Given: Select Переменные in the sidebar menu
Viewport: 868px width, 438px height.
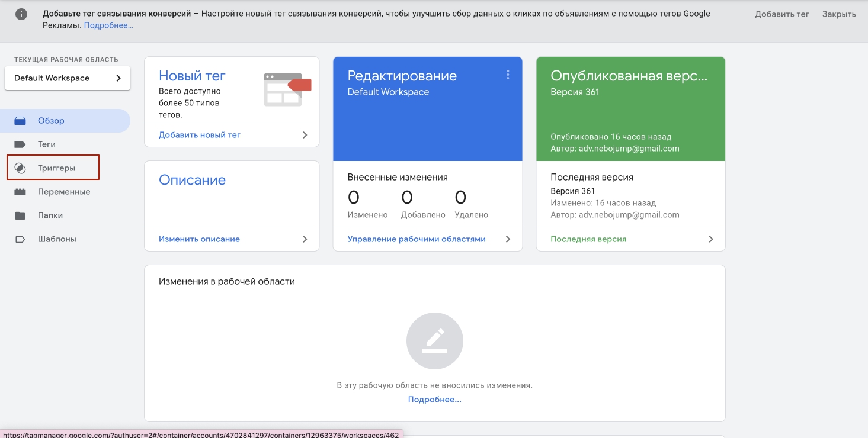Looking at the screenshot, I should 64,192.
